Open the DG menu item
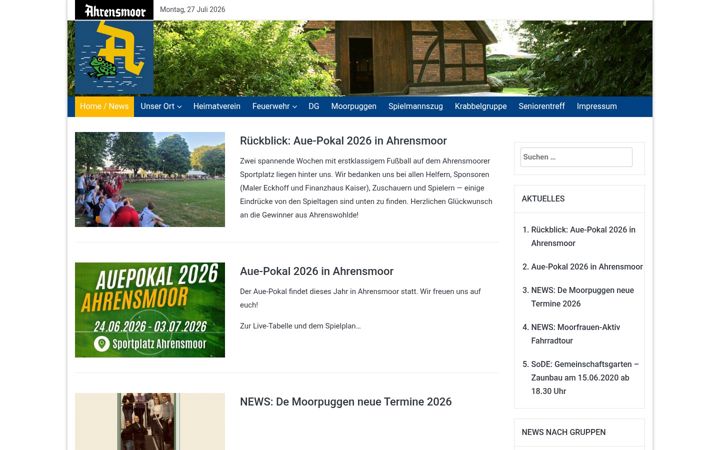This screenshot has height=450, width=720. coord(314,106)
